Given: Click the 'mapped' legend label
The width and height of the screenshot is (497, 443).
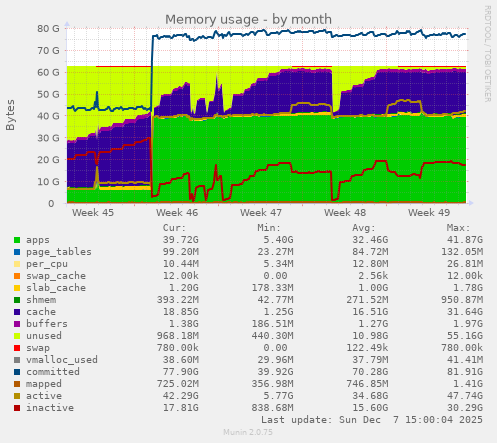Looking at the screenshot, I should pos(44,384).
